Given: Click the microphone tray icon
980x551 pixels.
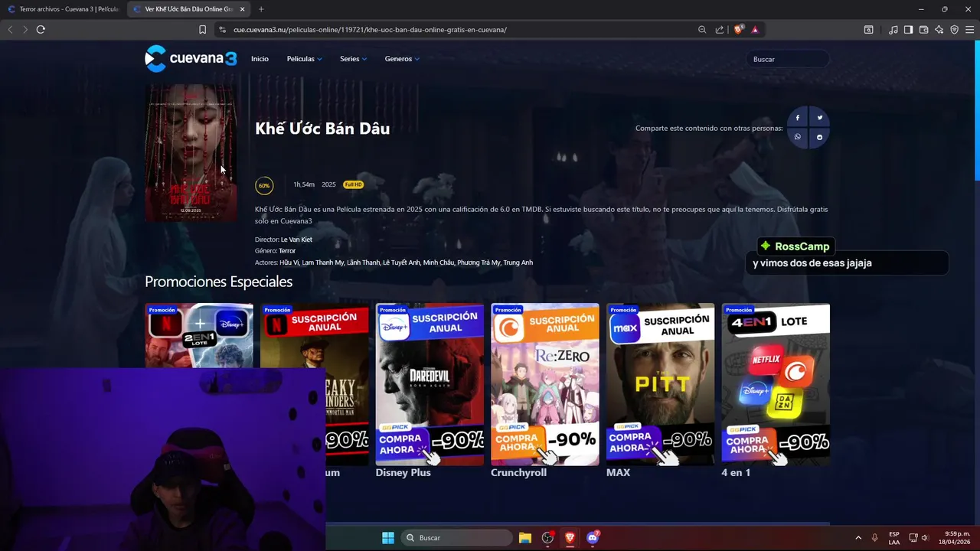Looking at the screenshot, I should pos(875,538).
